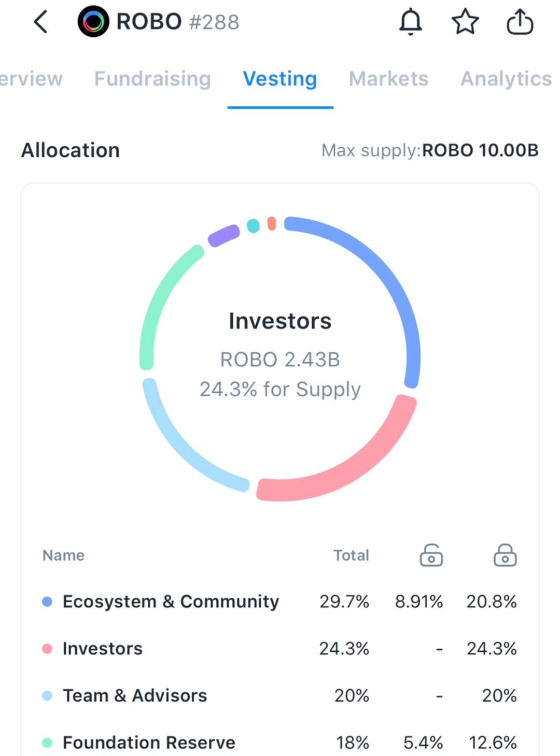This screenshot has width=560, height=756.
Task: Tap the unlocked column lock icon
Action: pyautogui.click(x=431, y=555)
